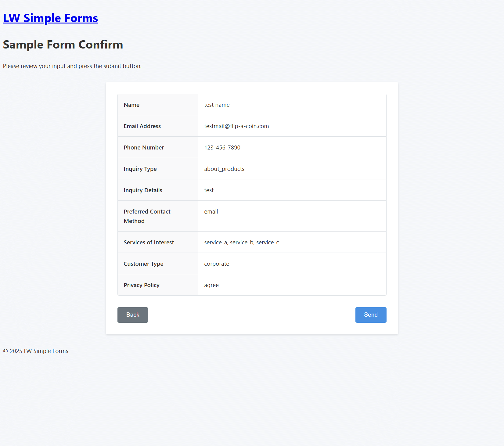Click the 2025 LW Simple Forms footer text
The height and width of the screenshot is (446, 504).
(35, 351)
